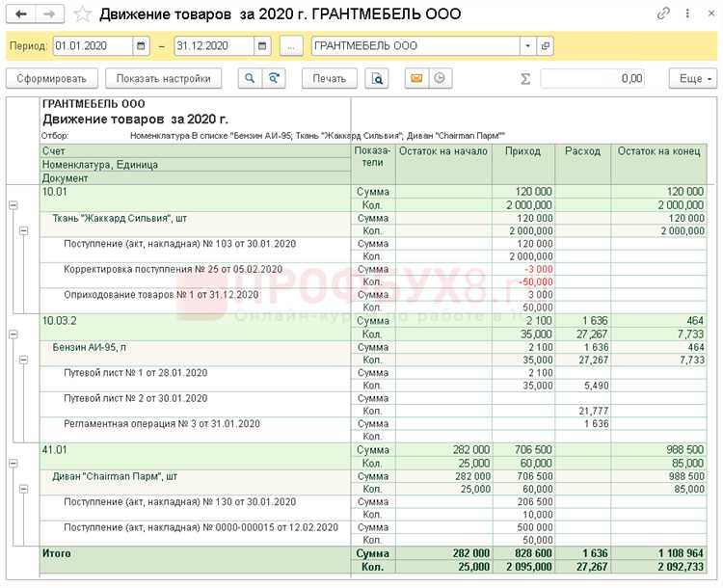Collapse the 10.01 account group
The height and width of the screenshot is (588, 723).
[13, 204]
